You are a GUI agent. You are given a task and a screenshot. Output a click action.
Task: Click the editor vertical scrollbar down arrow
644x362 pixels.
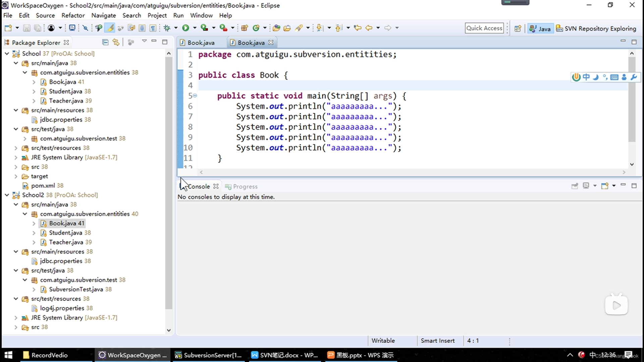(632, 165)
